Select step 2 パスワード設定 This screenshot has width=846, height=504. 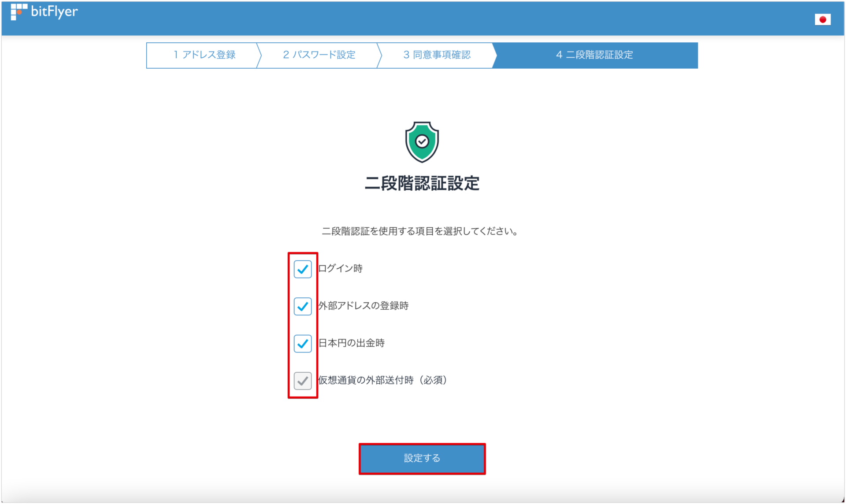(319, 55)
